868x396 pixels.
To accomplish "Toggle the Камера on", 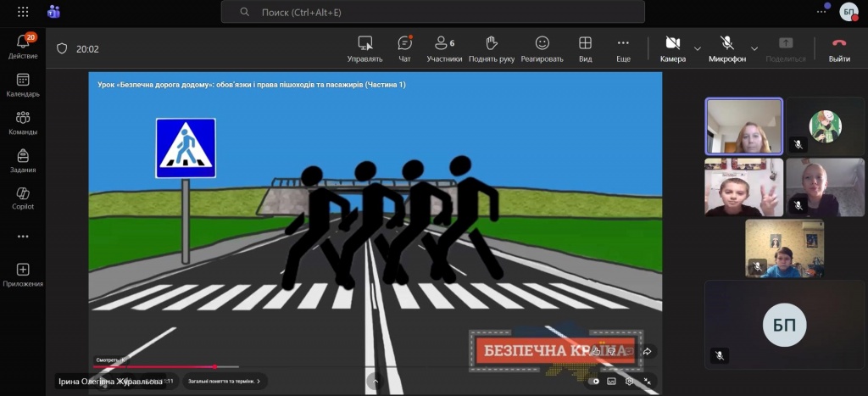I will [672, 48].
